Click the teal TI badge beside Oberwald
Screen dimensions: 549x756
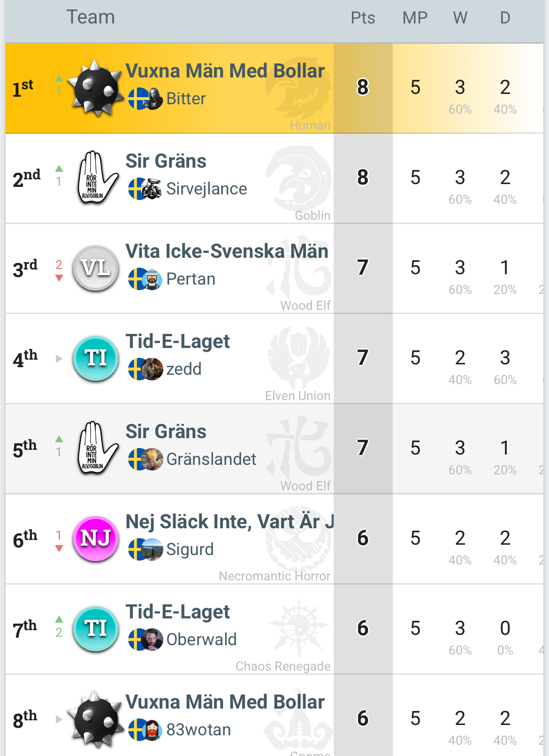(96, 628)
